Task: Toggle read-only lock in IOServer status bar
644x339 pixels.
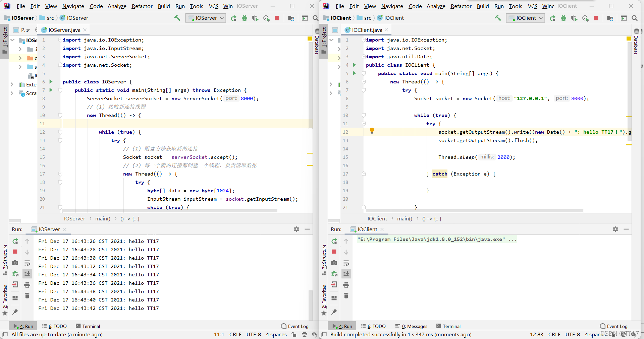Action: [294, 334]
